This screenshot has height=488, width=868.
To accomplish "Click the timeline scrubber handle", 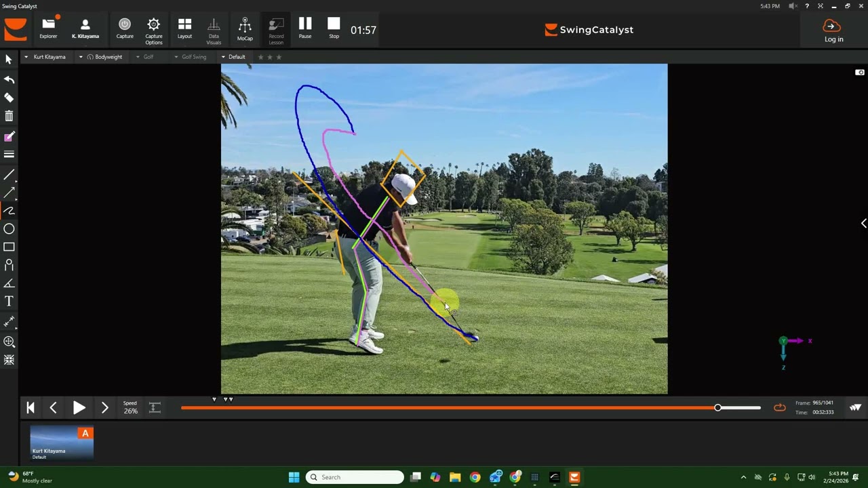I will 717,407.
